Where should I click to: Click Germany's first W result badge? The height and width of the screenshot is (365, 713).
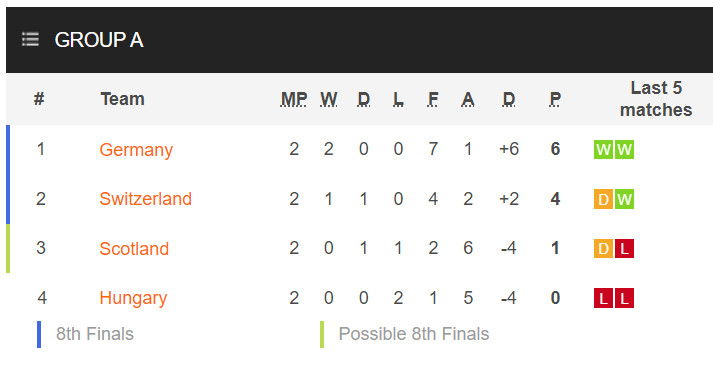[603, 150]
